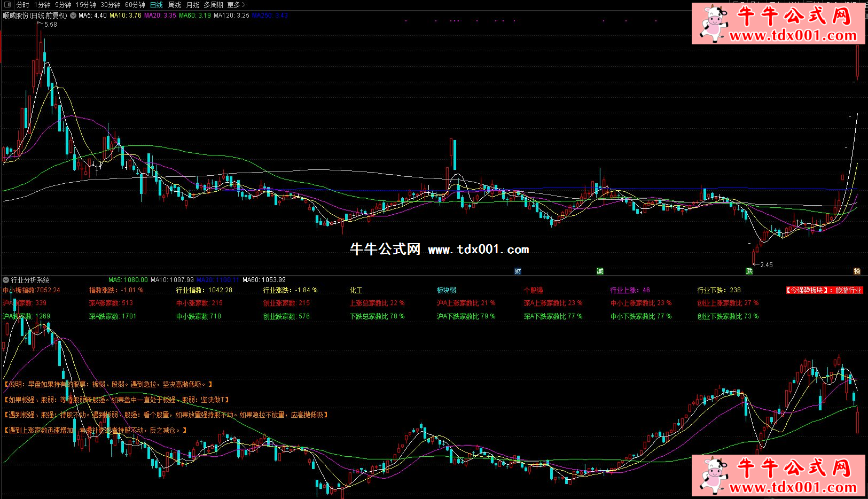Click the 上涨总家数比 22 % text
Image resolution: width=868 pixels, height=499 pixels.
click(x=377, y=303)
